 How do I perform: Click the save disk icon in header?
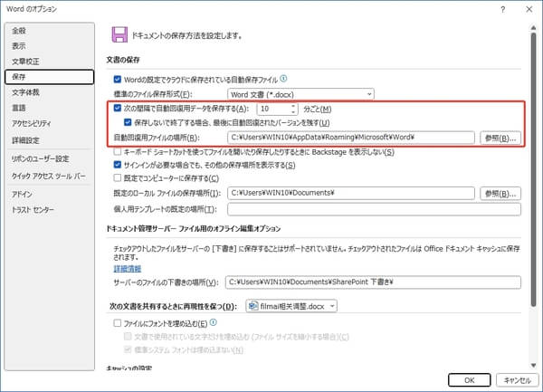tap(119, 34)
